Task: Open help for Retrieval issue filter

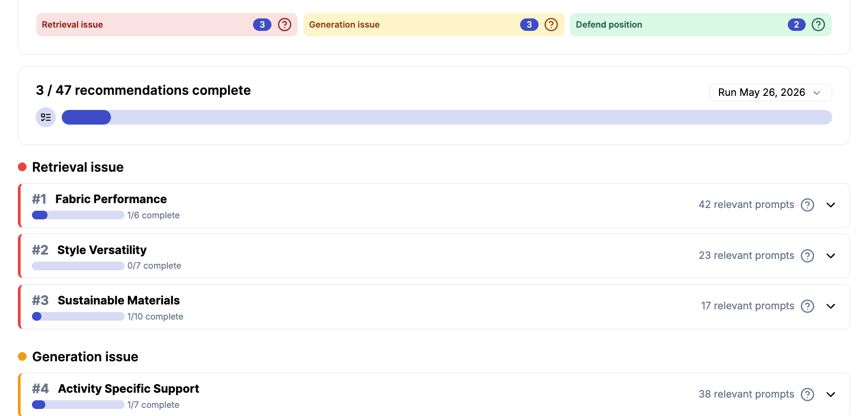Action: [284, 24]
